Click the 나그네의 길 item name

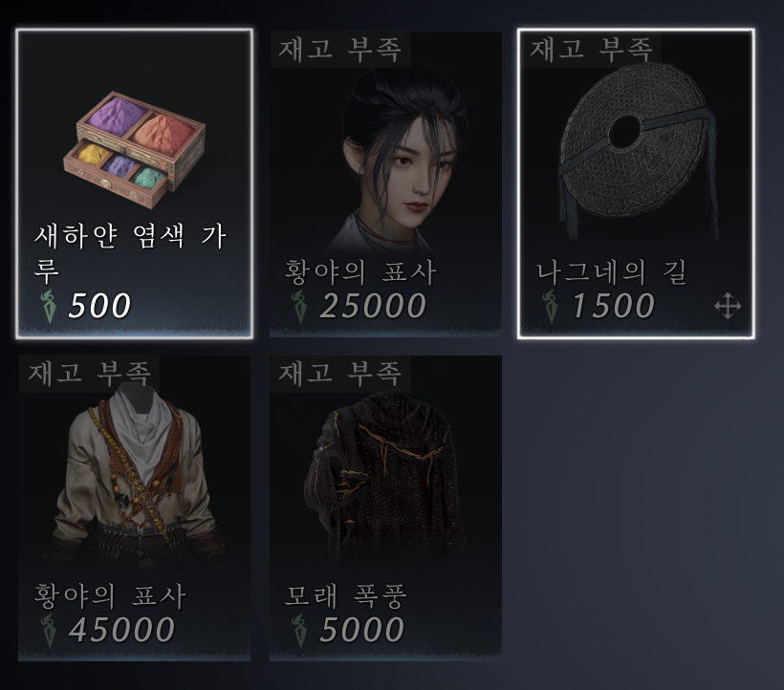click(x=611, y=272)
